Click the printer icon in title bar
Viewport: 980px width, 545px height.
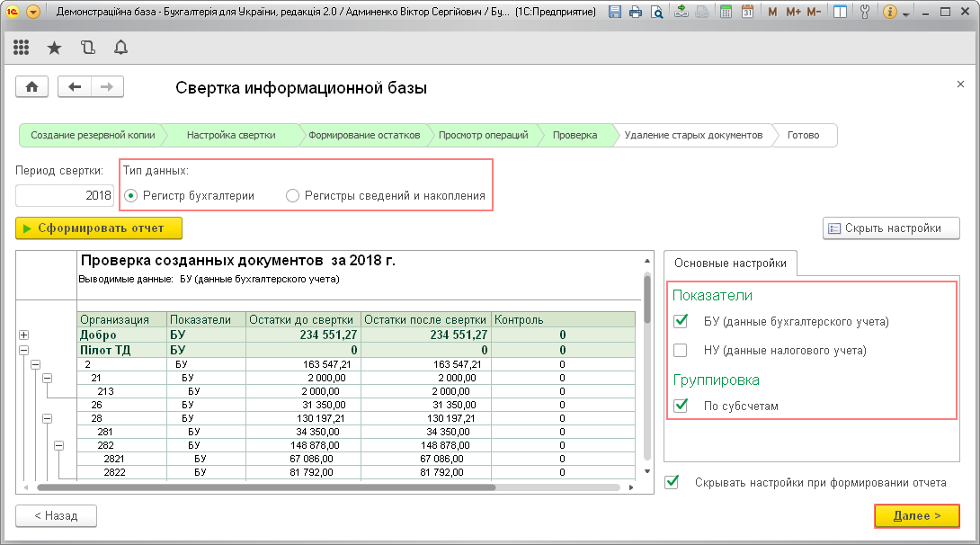[636, 13]
